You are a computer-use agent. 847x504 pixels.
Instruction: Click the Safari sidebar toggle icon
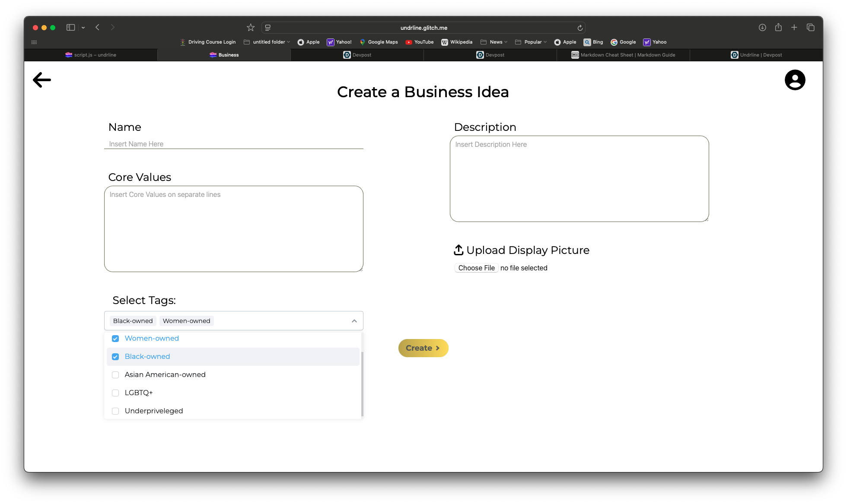[71, 28]
